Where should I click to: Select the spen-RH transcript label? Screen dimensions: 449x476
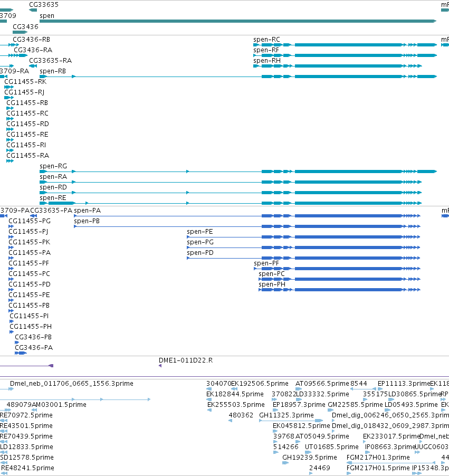pyautogui.click(x=267, y=60)
